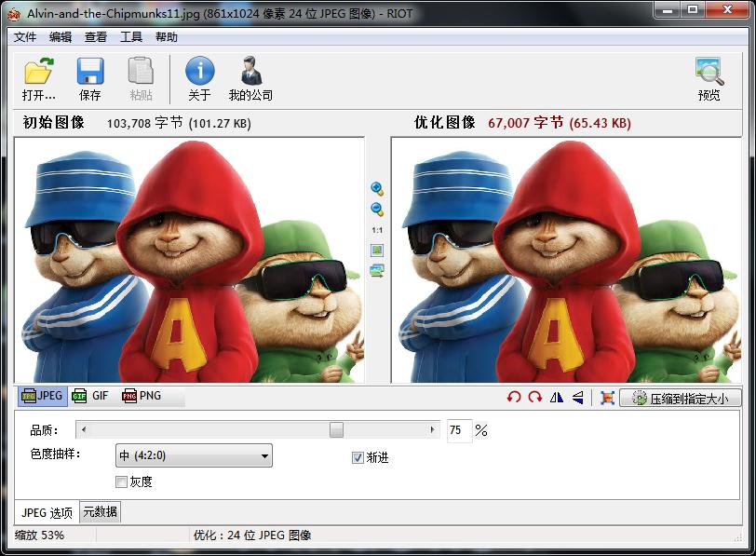Rotate image clockwise with red right arrow

click(x=535, y=398)
